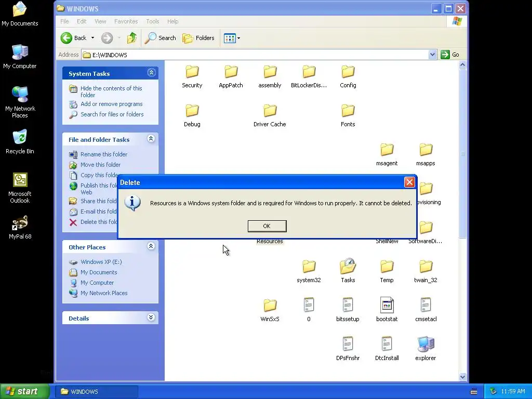Select the bitssetup file
The width and height of the screenshot is (532, 399).
348,310
